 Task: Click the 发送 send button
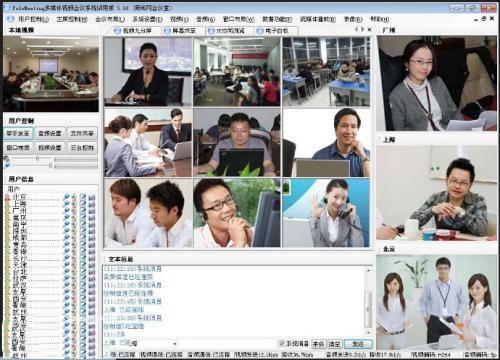(358, 344)
